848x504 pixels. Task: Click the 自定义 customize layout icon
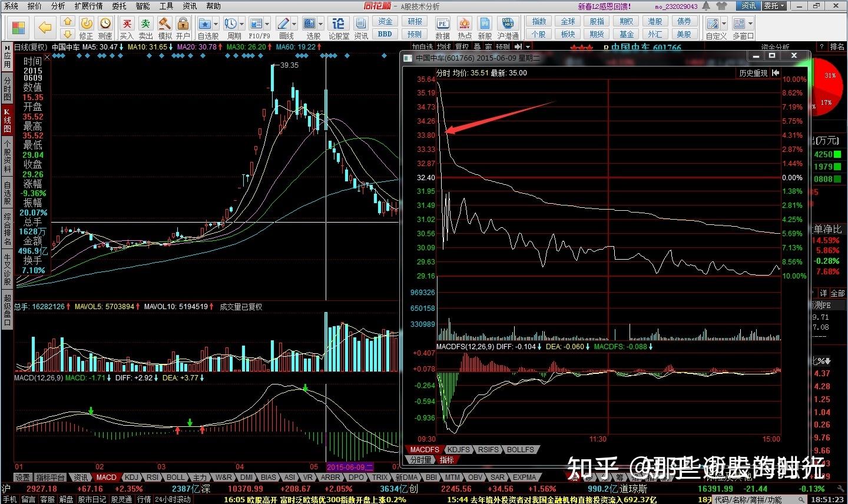point(713,24)
